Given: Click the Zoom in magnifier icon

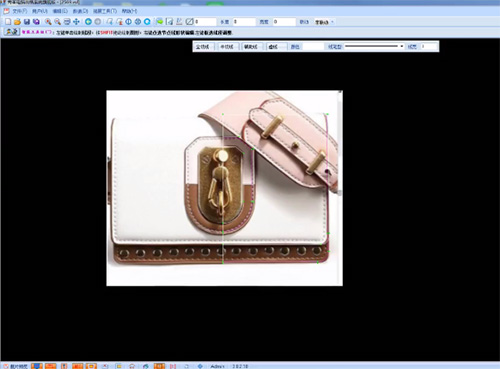Looking at the screenshot, I should tap(48, 22).
